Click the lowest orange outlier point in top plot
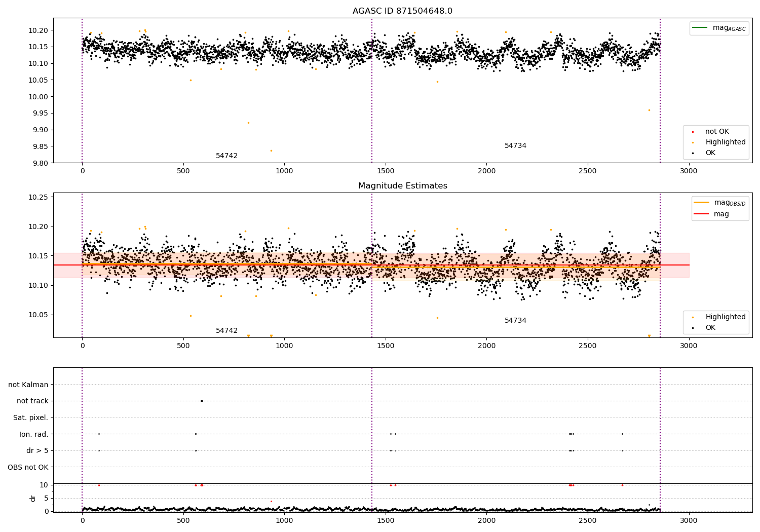Screen dimensions: 760x532 [271, 150]
